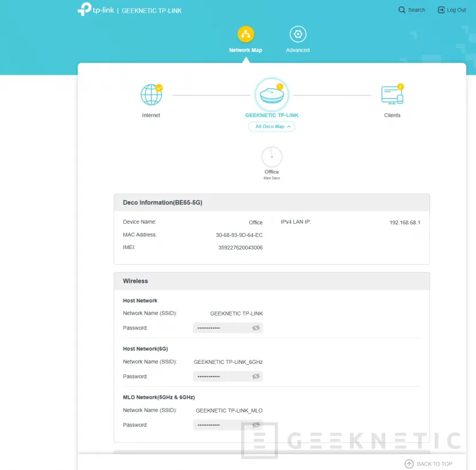Select the Network Map tab
Viewport: 476px width, 470px height.
coord(246,40)
